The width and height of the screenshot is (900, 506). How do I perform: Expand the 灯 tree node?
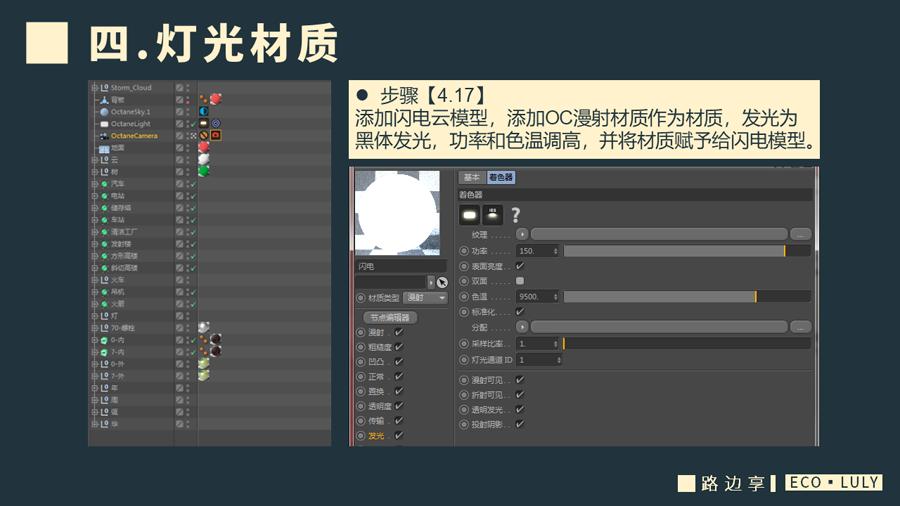(95, 316)
